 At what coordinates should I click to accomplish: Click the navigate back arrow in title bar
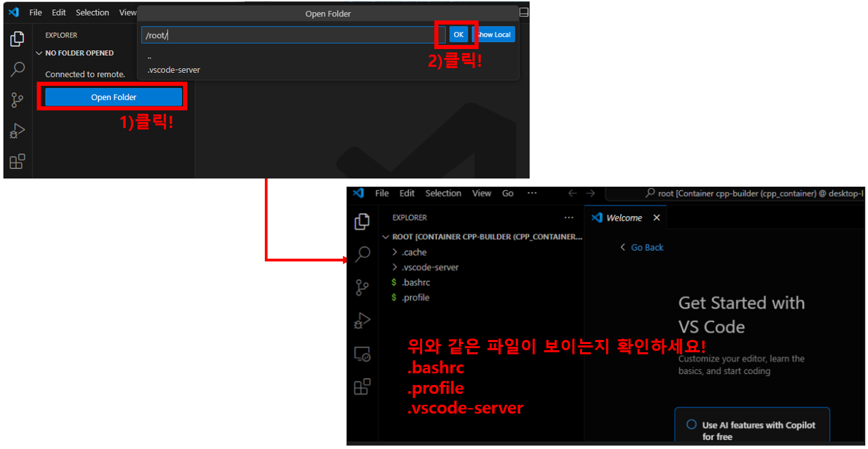(x=573, y=193)
